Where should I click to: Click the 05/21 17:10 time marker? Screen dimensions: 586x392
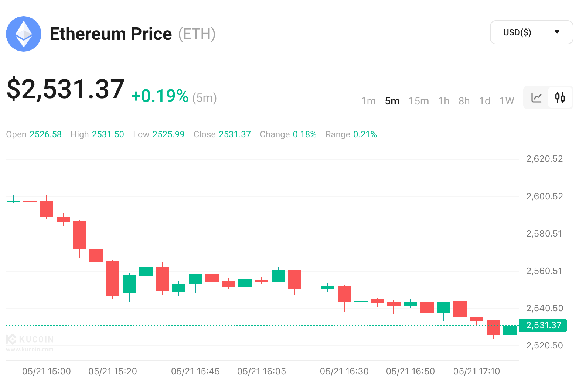pos(476,371)
